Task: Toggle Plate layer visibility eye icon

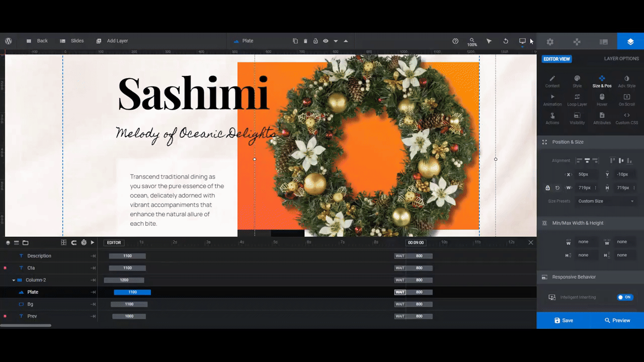Action: (x=326, y=41)
